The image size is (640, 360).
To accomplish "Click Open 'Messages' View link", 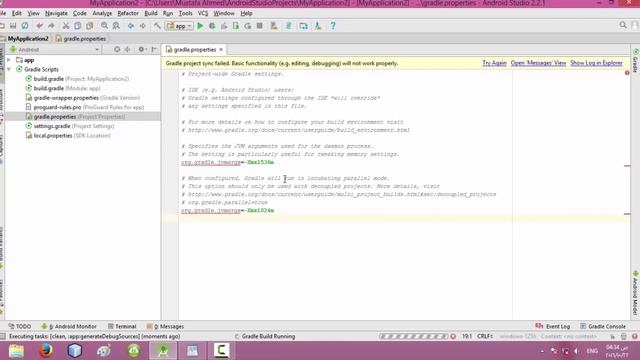I will 538,63.
